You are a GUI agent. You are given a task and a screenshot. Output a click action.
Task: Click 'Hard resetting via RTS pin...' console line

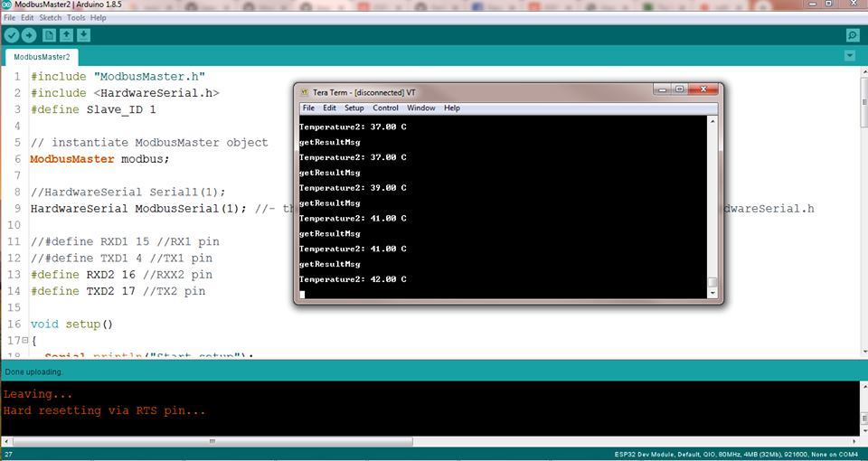coord(104,410)
